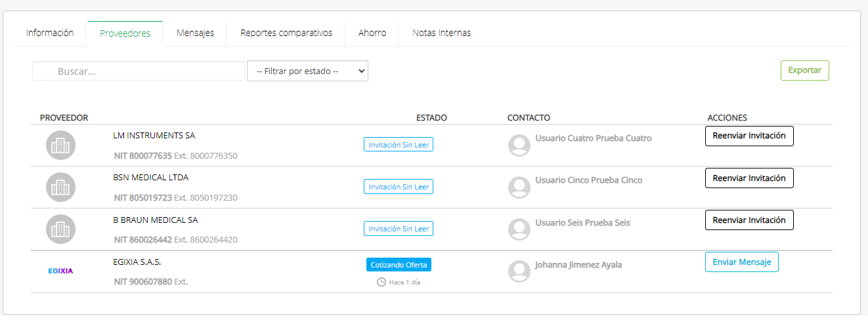The height and width of the screenshot is (316, 868).
Task: Resend invitation to B Braun Medical SA
Action: [x=749, y=220]
